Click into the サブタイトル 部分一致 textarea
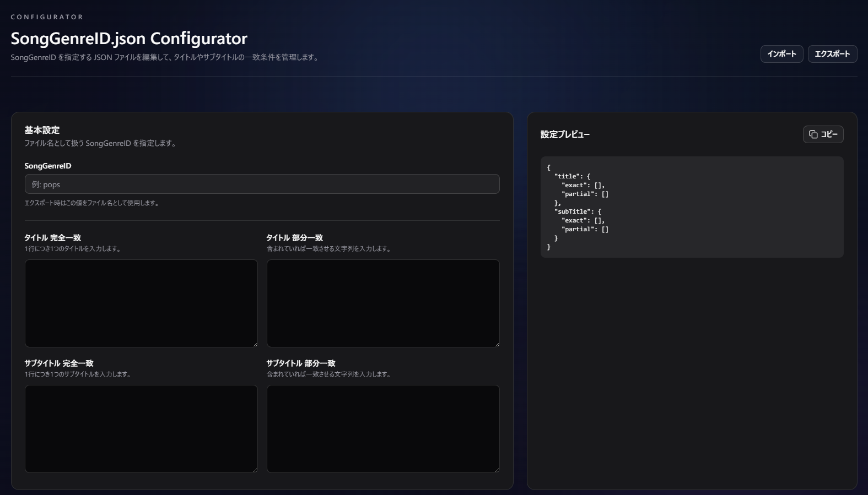This screenshot has width=868, height=495. pyautogui.click(x=383, y=429)
